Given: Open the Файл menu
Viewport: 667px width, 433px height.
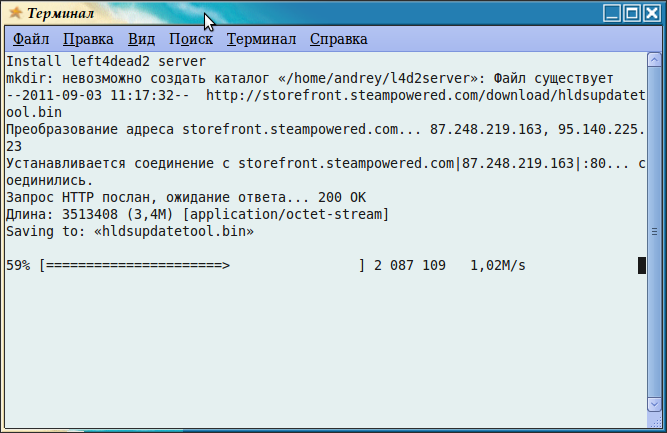Looking at the screenshot, I should coord(31,39).
